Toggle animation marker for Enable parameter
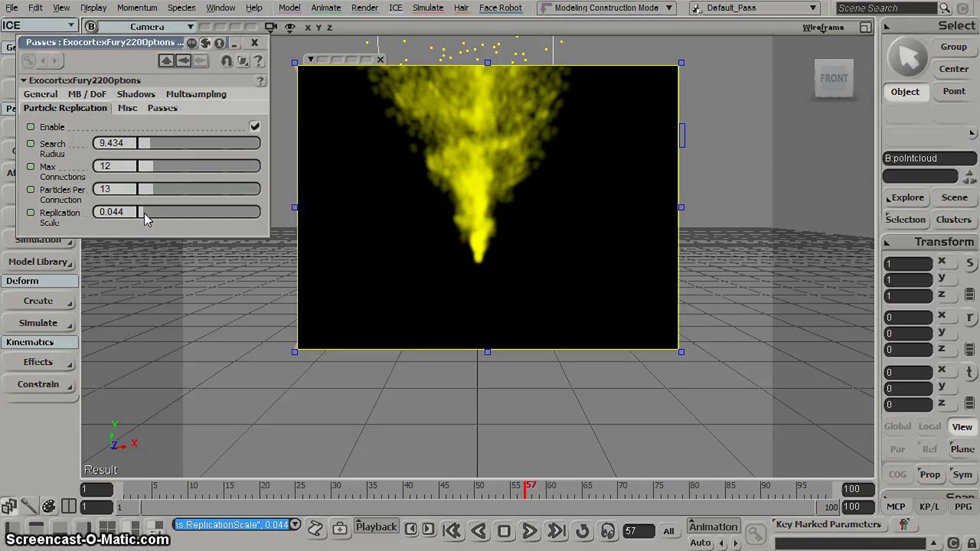This screenshot has width=980, height=551. [31, 127]
